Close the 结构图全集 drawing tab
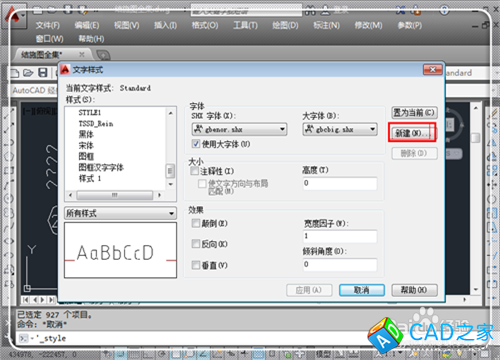The image size is (500, 360). coord(82,54)
